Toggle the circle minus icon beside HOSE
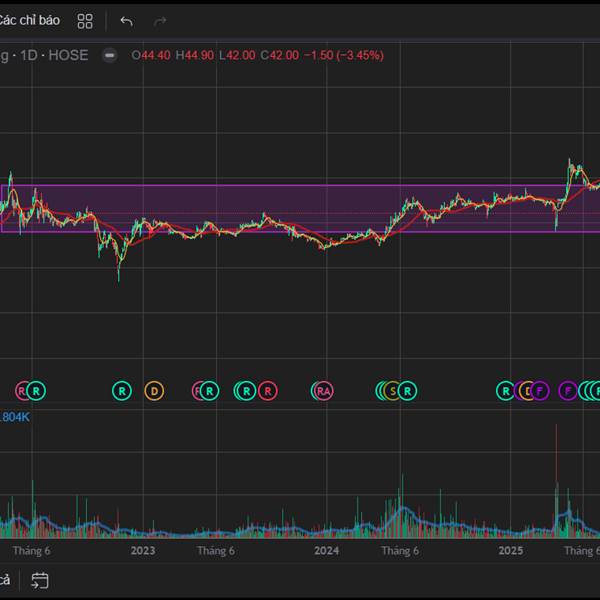Image resolution: width=600 pixels, height=600 pixels. coord(110,55)
